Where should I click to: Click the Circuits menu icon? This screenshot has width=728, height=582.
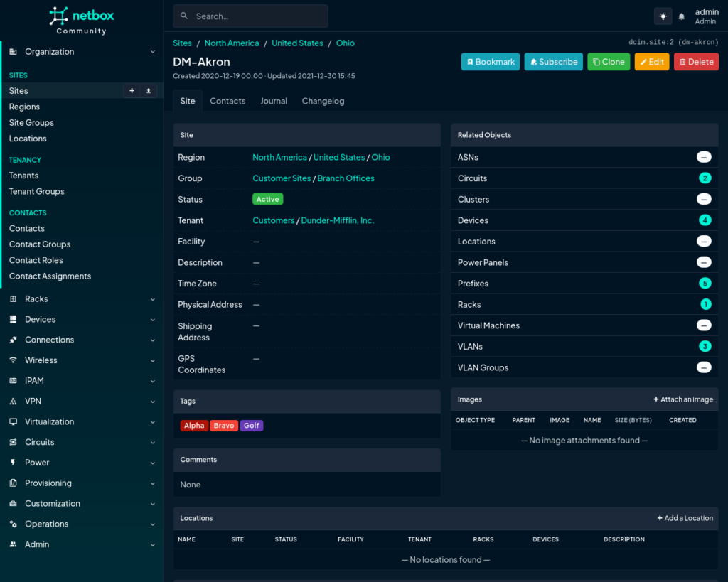click(x=13, y=442)
